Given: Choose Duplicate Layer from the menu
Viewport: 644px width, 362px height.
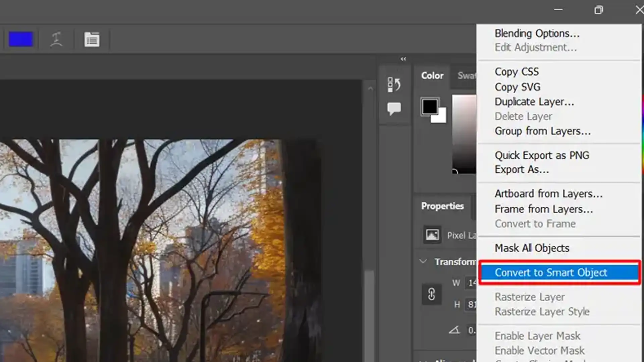Looking at the screenshot, I should click(534, 102).
